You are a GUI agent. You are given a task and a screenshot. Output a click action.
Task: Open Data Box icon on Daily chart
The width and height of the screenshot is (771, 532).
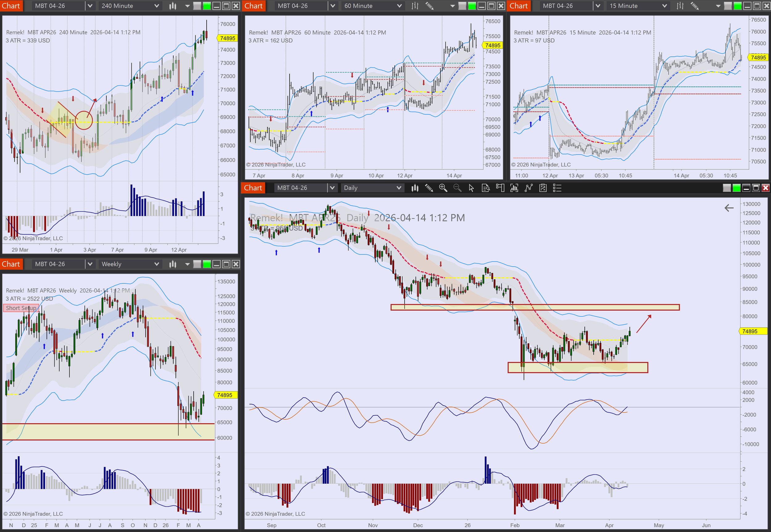pyautogui.click(x=485, y=188)
